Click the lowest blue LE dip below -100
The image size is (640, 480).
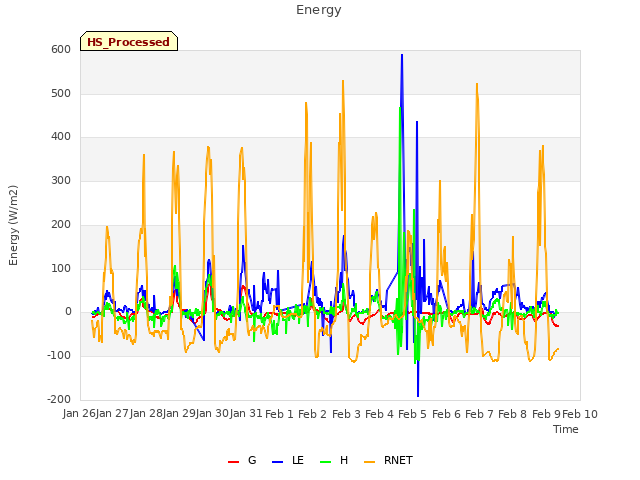point(418,395)
